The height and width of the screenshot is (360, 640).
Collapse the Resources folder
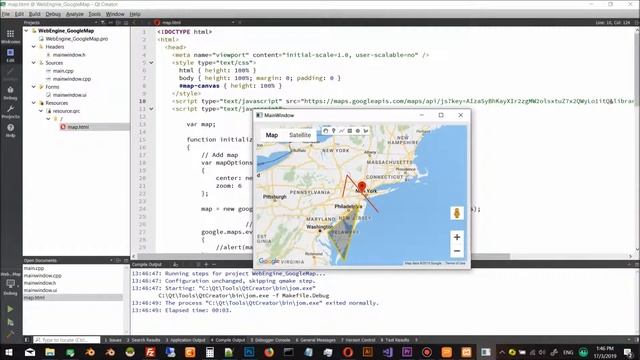pos(34,102)
